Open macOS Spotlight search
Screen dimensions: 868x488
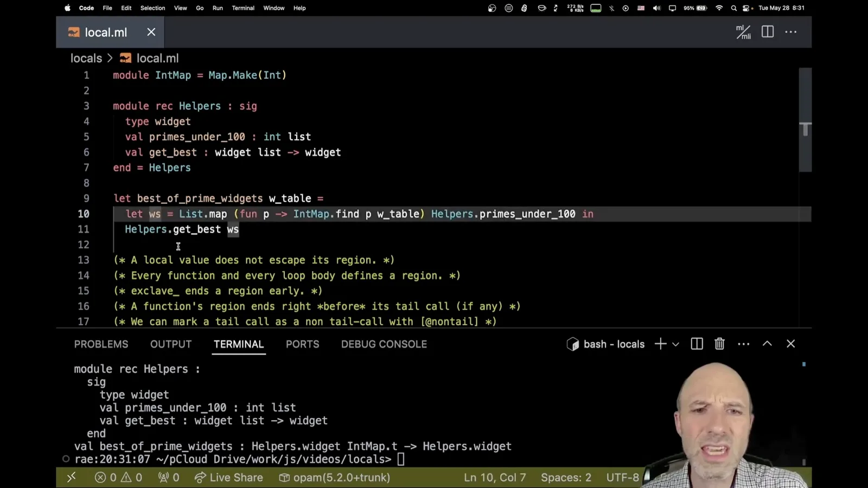[x=733, y=8]
